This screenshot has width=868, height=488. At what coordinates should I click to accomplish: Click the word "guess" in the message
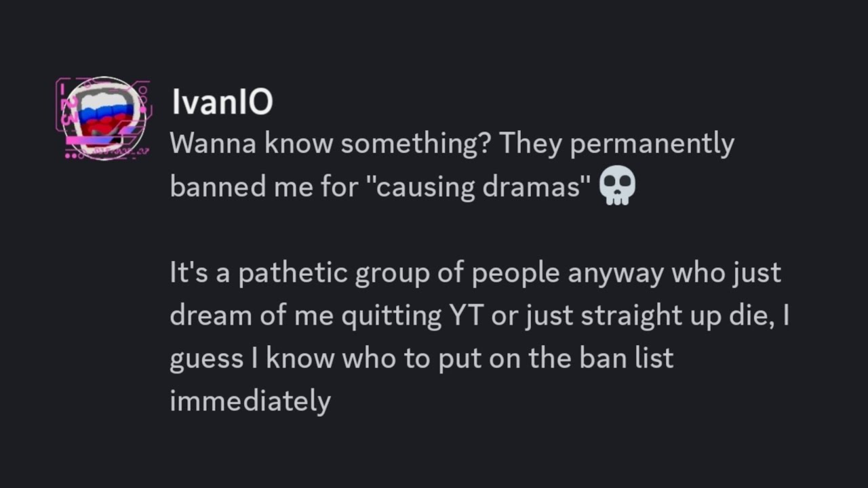click(206, 359)
